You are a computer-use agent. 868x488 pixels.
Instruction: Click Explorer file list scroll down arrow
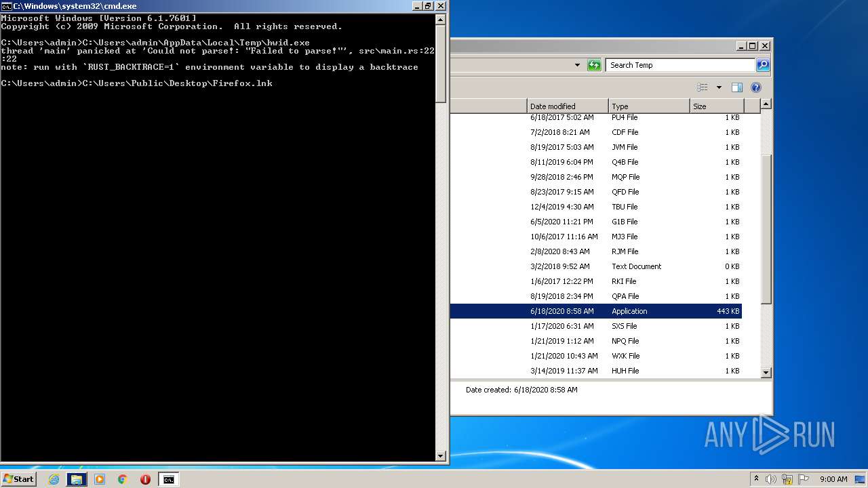coord(766,372)
